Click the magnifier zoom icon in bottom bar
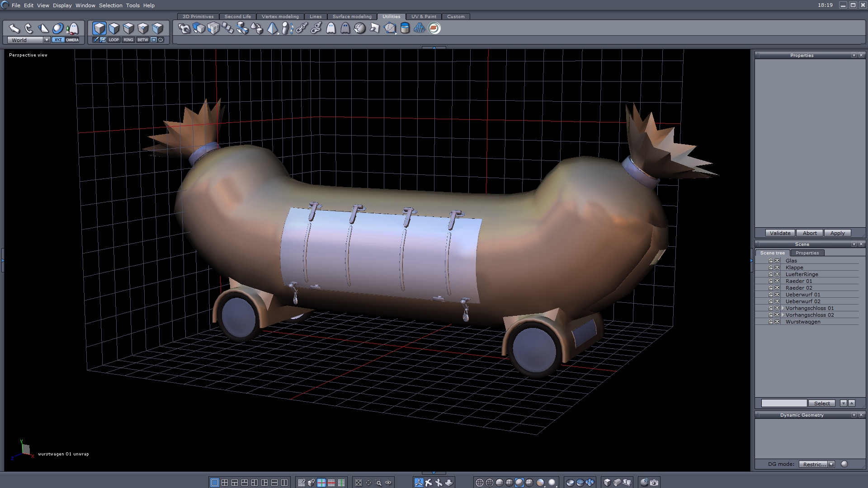The height and width of the screenshot is (488, 868). tap(378, 483)
